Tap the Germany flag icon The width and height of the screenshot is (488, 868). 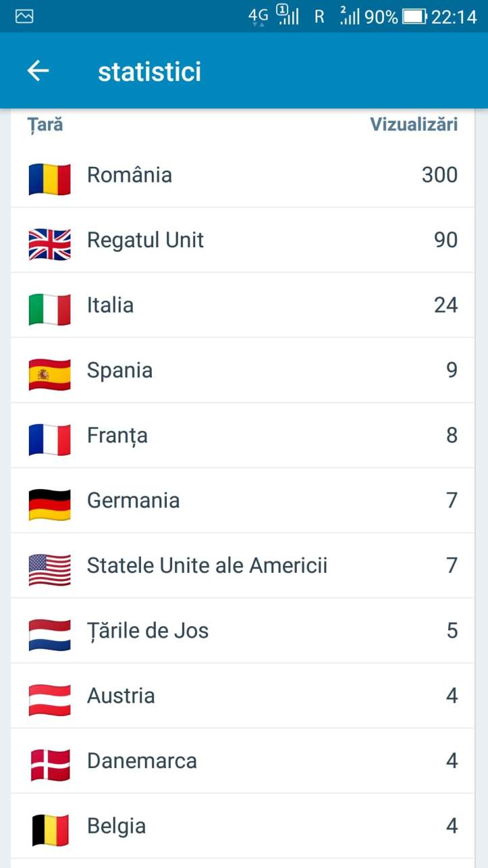click(x=50, y=505)
